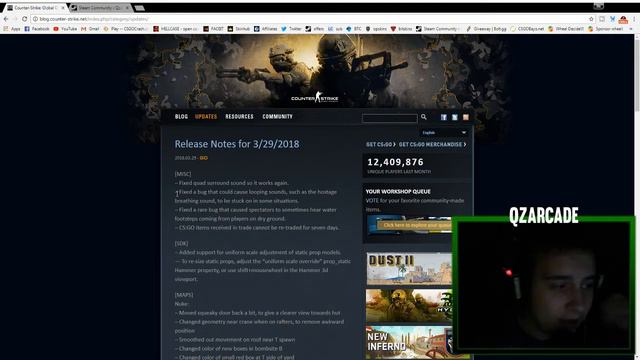Open the UPDATES navigation item
This screenshot has height=360, width=640.
coord(206,117)
